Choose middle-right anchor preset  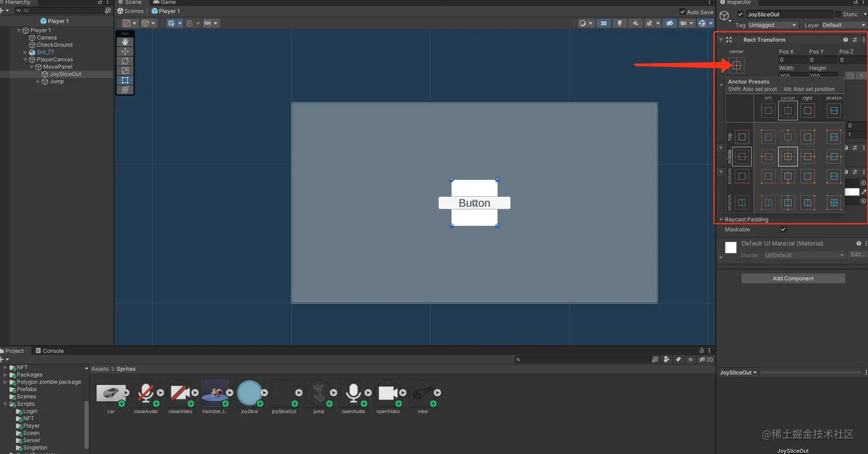[x=808, y=156]
